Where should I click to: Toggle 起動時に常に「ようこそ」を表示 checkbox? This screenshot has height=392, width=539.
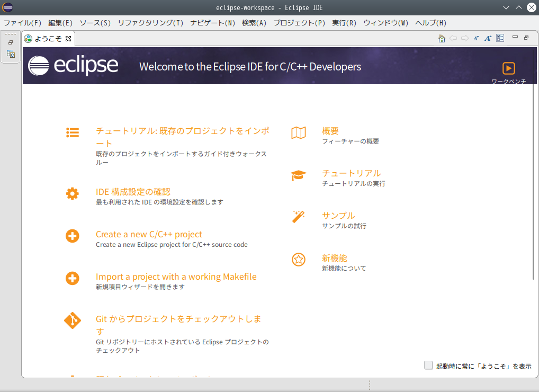428,365
